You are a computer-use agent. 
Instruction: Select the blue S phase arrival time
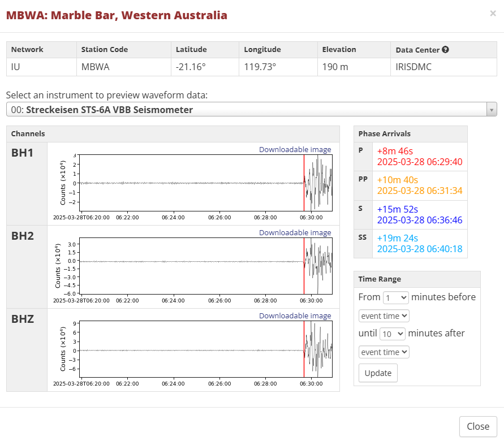tap(419, 220)
